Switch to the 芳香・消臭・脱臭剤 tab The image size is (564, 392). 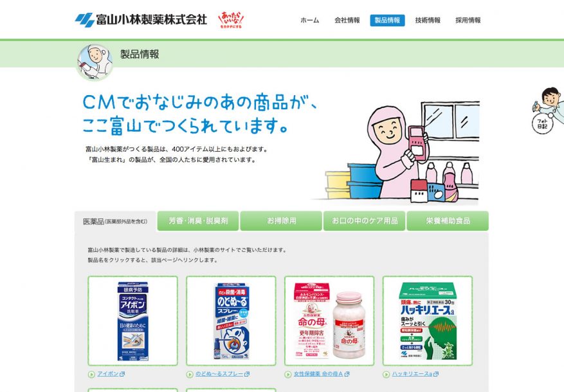198,220
